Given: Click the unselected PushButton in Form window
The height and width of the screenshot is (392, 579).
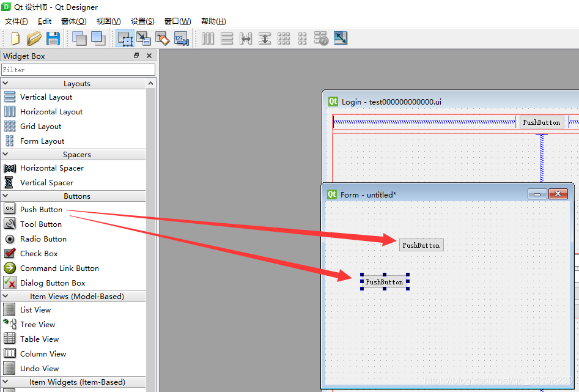Looking at the screenshot, I should coord(421,245).
